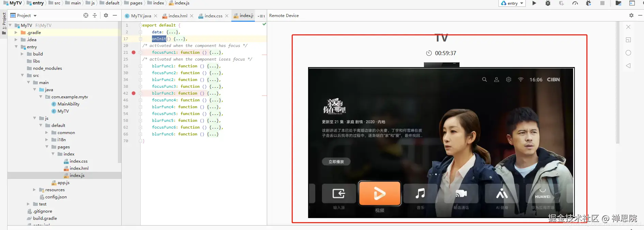The image size is (644, 230).
Task: Open Remote Device panel settings gear
Action: click(x=631, y=15)
